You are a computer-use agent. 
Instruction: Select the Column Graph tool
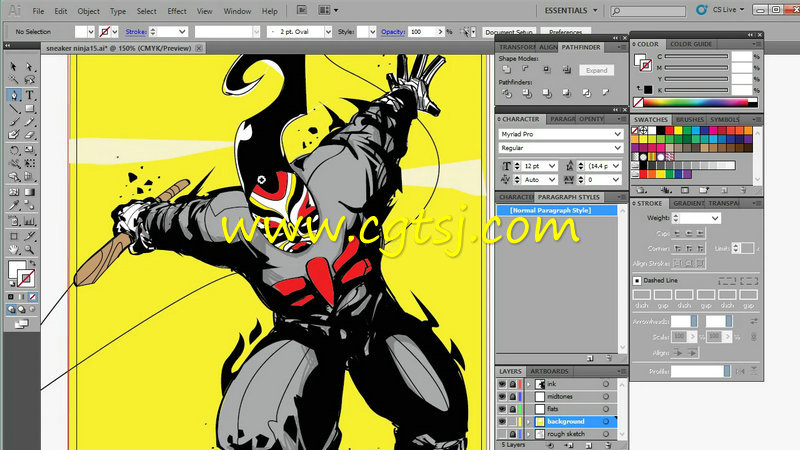pos(30,221)
